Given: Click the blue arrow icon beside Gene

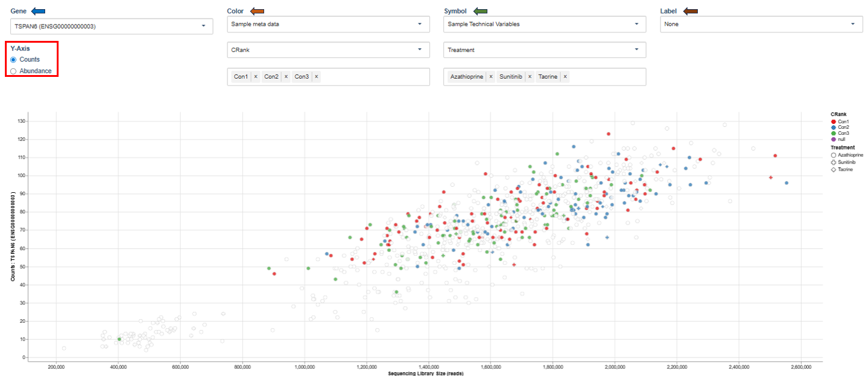Looking at the screenshot, I should coord(37,10).
